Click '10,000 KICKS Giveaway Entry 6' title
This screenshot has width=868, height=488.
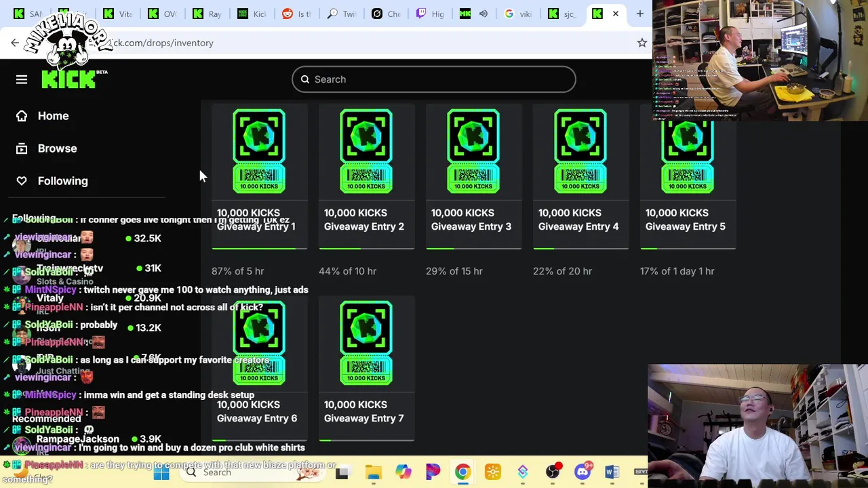point(257,411)
